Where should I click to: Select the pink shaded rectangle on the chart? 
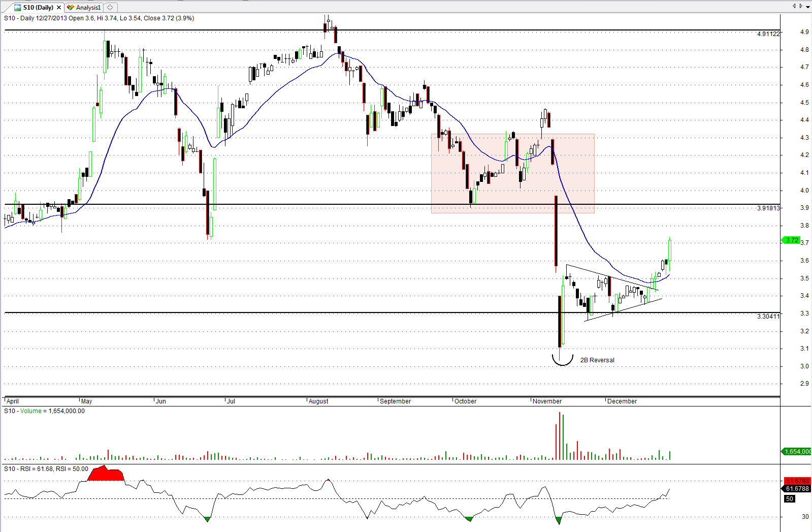pyautogui.click(x=512, y=173)
